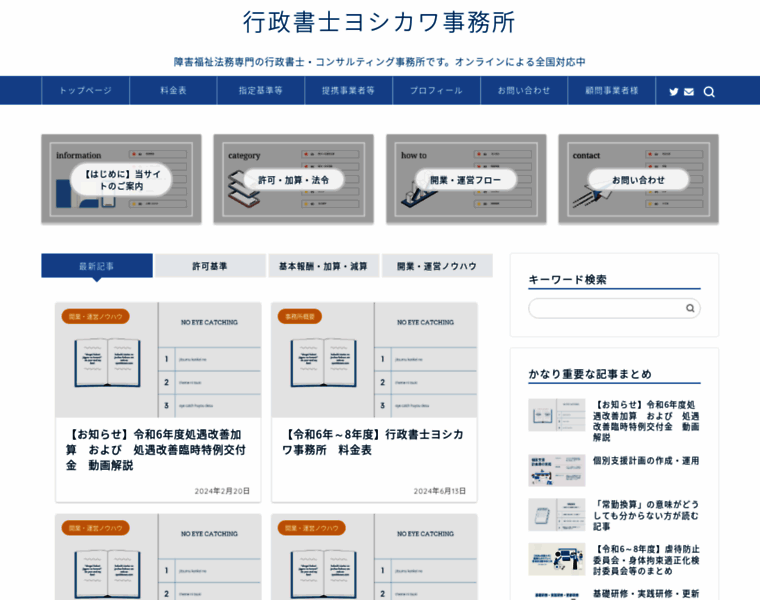
Task: Click the かなり重要な記事まとめ heading
Action: [590, 374]
